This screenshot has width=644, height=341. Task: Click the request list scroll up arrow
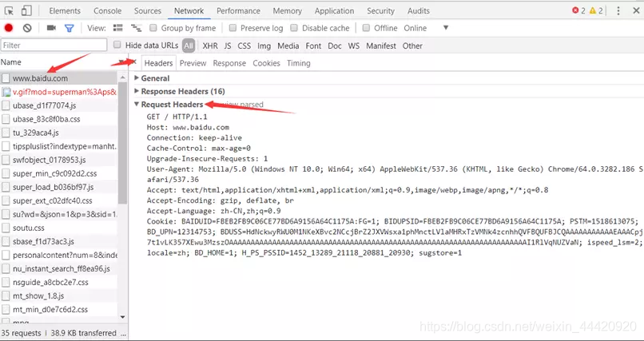point(122,77)
